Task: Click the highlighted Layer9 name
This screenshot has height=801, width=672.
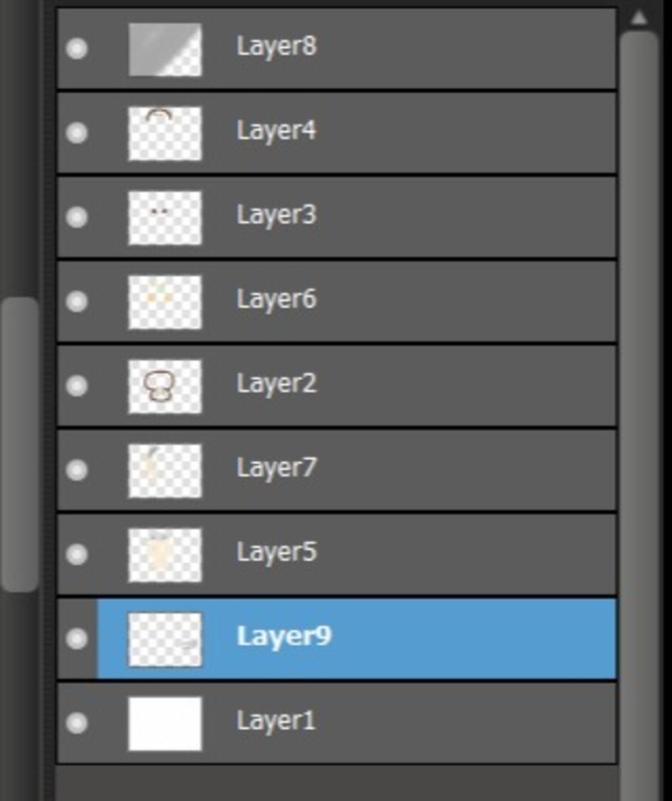Action: tap(283, 636)
